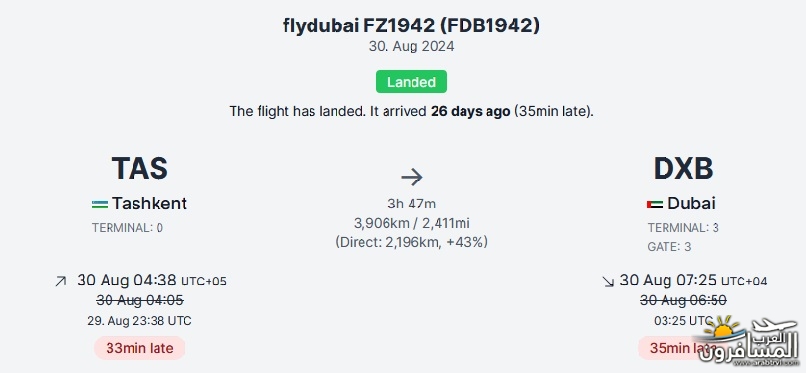Click the Tashkent city name
806x373 pixels.
[x=150, y=203]
